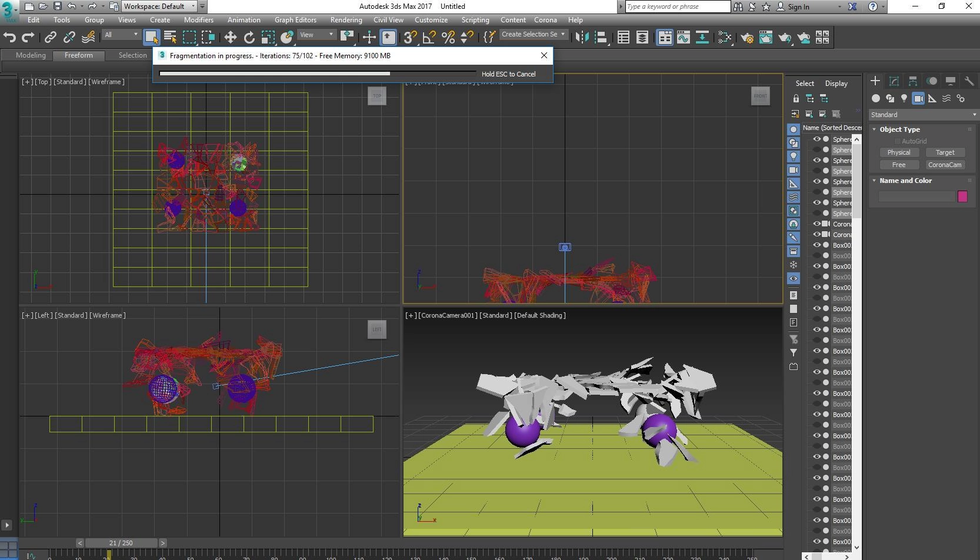Close the Fragmentation progress dialog

pos(544,55)
